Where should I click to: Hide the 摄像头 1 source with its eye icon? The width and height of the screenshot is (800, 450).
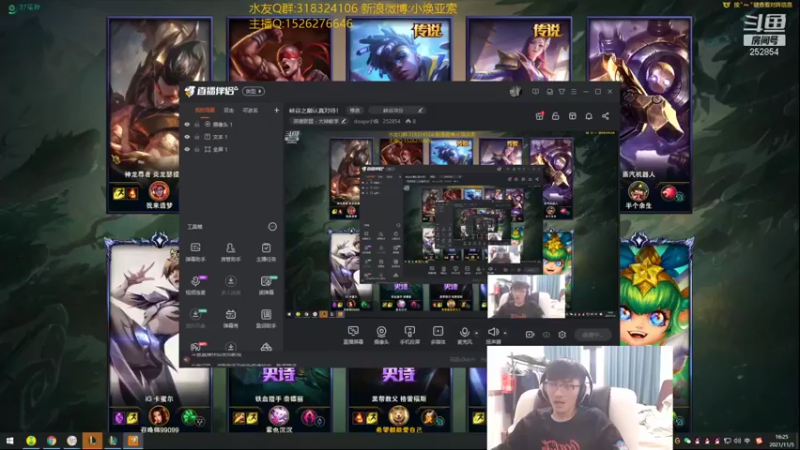(187, 124)
